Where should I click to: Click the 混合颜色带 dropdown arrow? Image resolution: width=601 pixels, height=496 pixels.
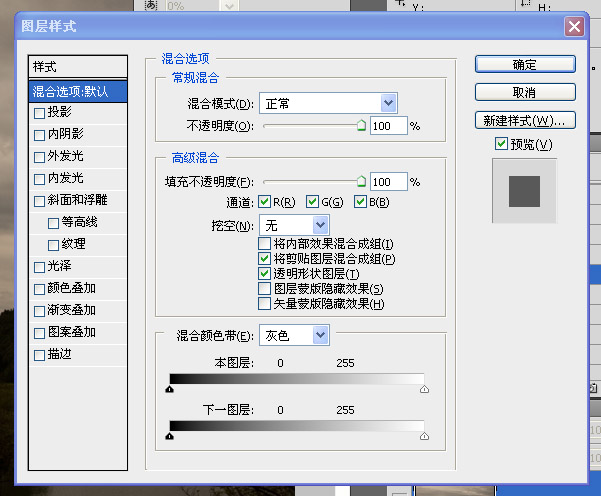pyautogui.click(x=320, y=335)
